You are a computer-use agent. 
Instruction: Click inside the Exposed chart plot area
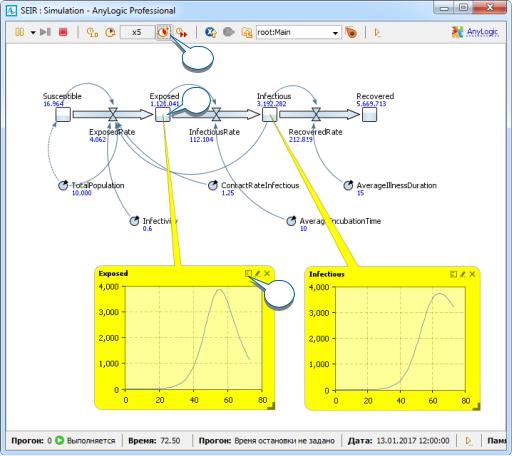[x=193, y=338]
